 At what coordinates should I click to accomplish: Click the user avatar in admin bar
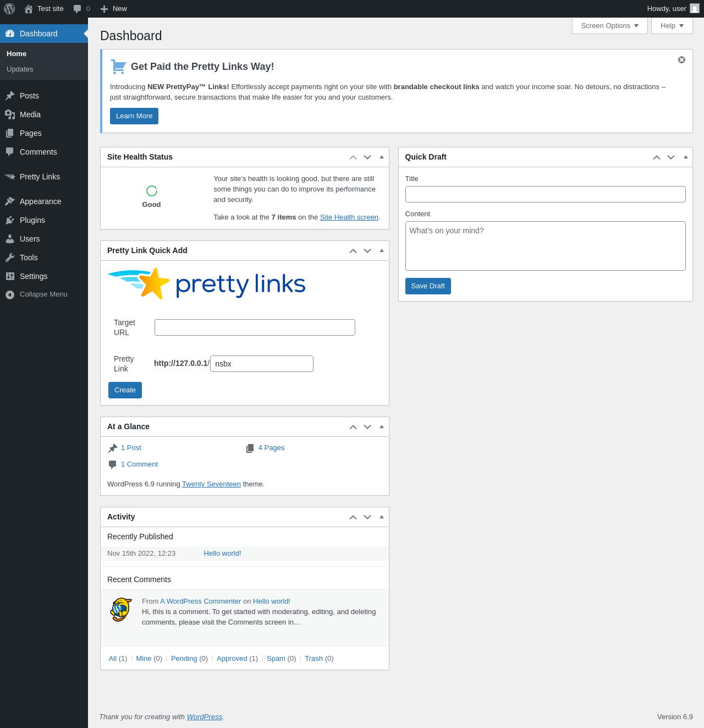[695, 9]
